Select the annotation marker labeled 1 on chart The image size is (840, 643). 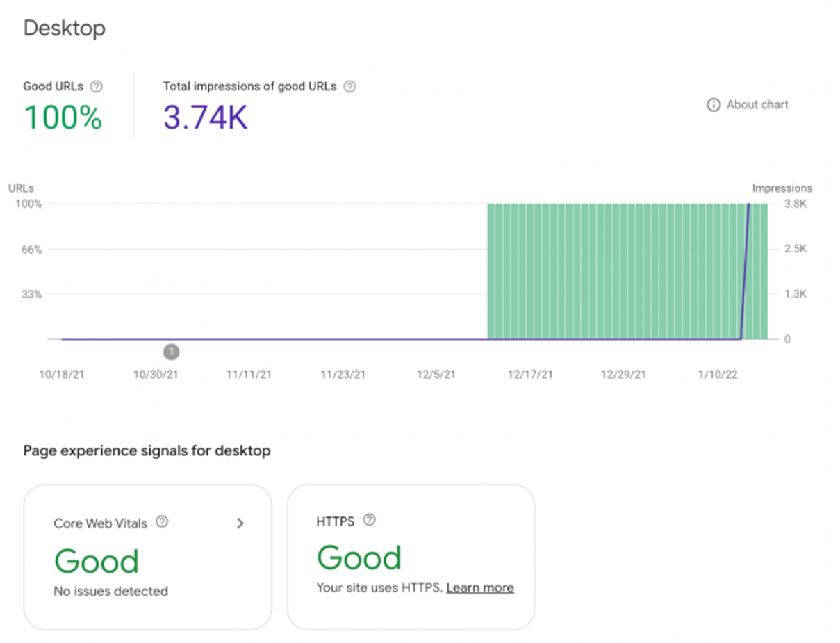[172, 352]
